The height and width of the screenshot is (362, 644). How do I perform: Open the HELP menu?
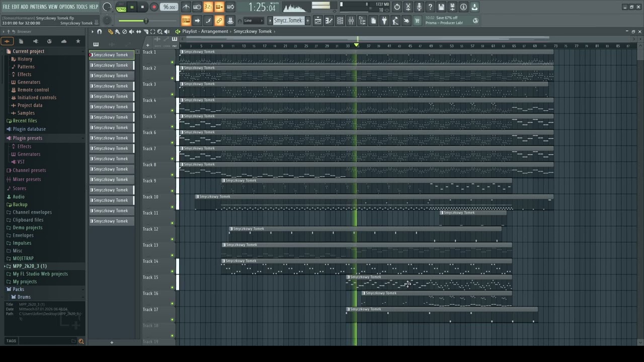pyautogui.click(x=94, y=7)
